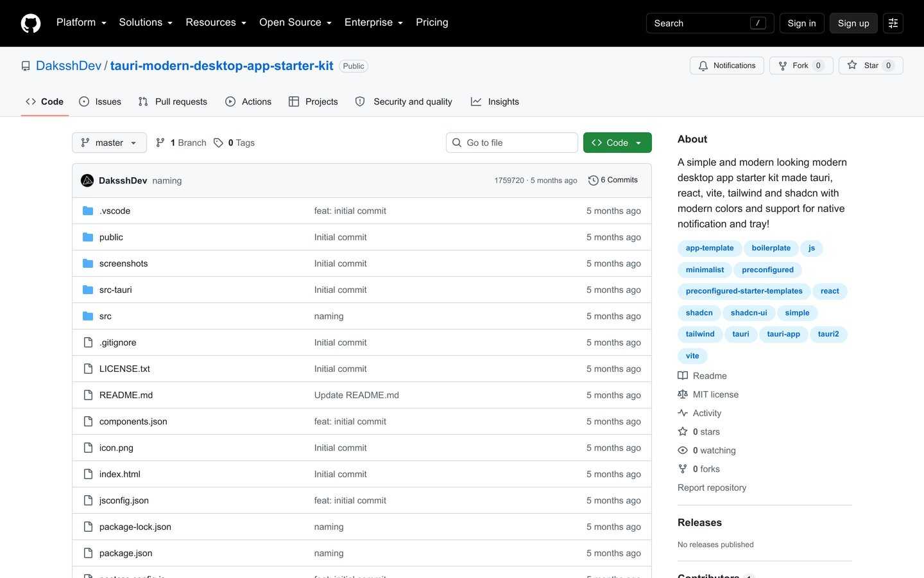Switch to Security and quality tab
The image size is (924, 578).
tap(404, 101)
